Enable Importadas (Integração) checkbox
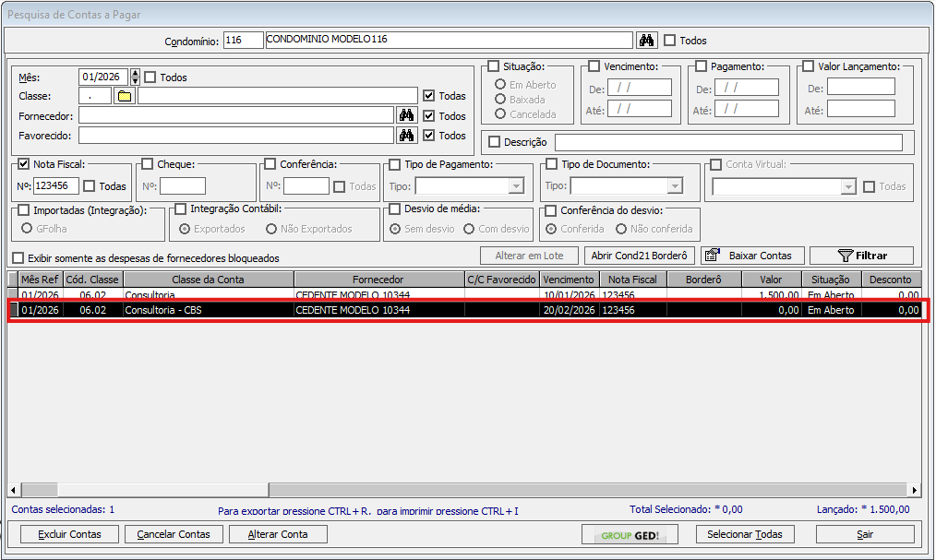936x560 pixels. [x=24, y=210]
